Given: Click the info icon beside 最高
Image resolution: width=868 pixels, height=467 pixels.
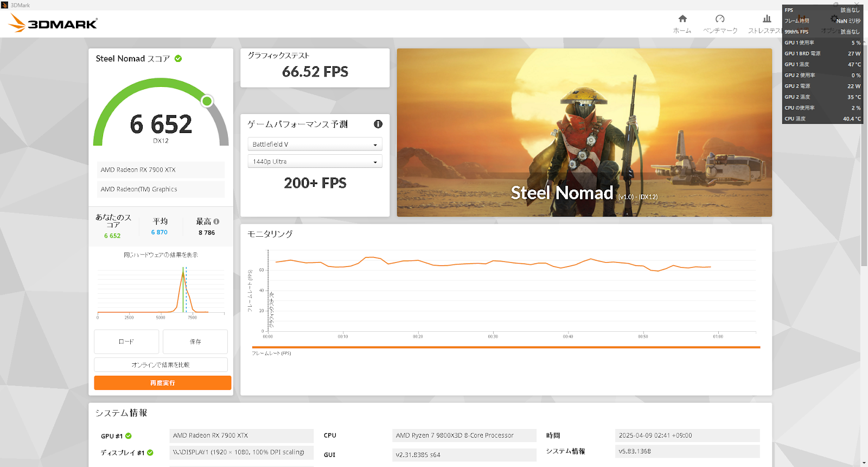Looking at the screenshot, I should [x=216, y=222].
